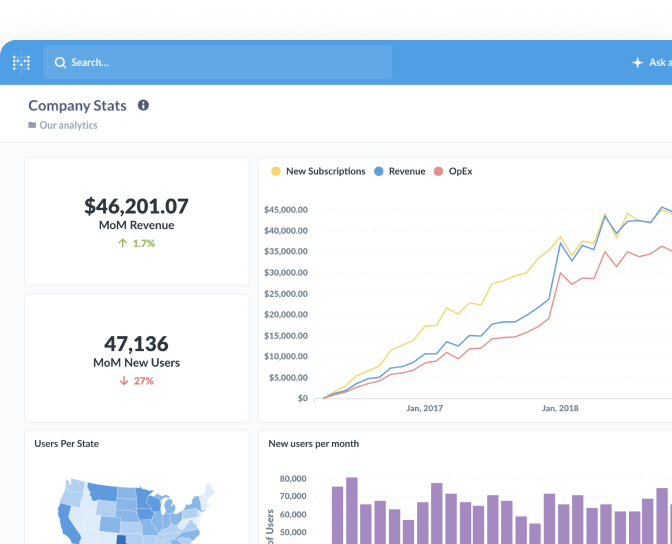Open the Company Stats info icon
The height and width of the screenshot is (544, 672).
(x=143, y=105)
